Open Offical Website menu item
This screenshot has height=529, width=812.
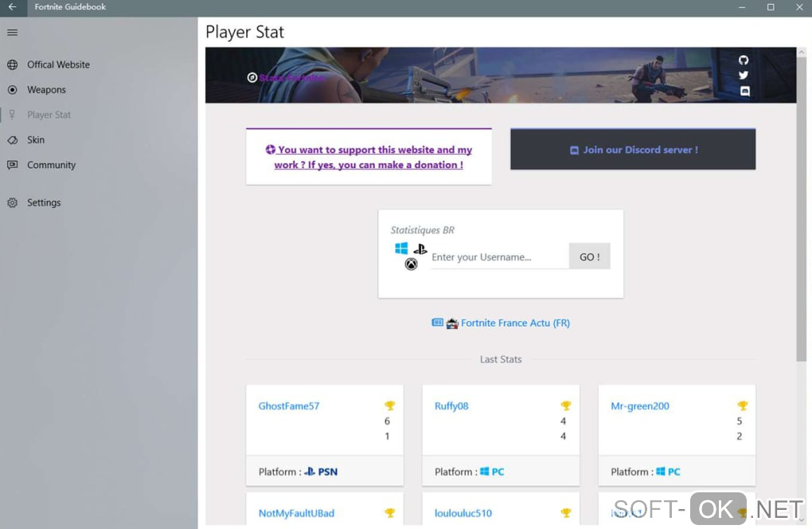(59, 65)
